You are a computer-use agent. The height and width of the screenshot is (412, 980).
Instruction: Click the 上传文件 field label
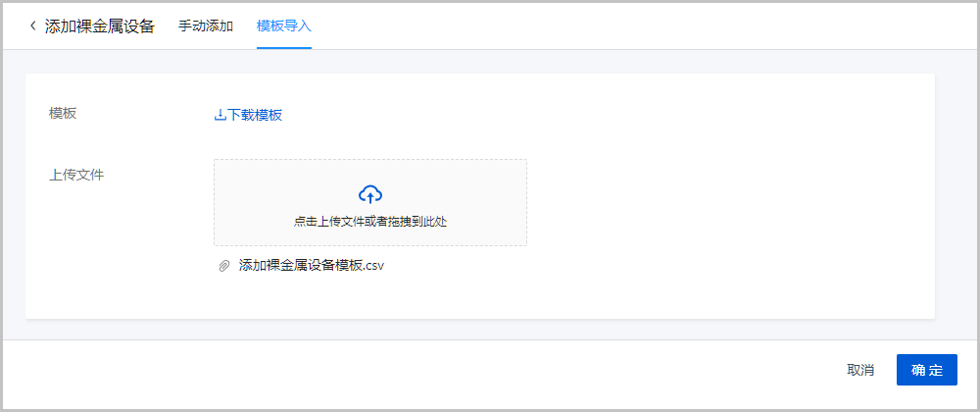coord(76,176)
